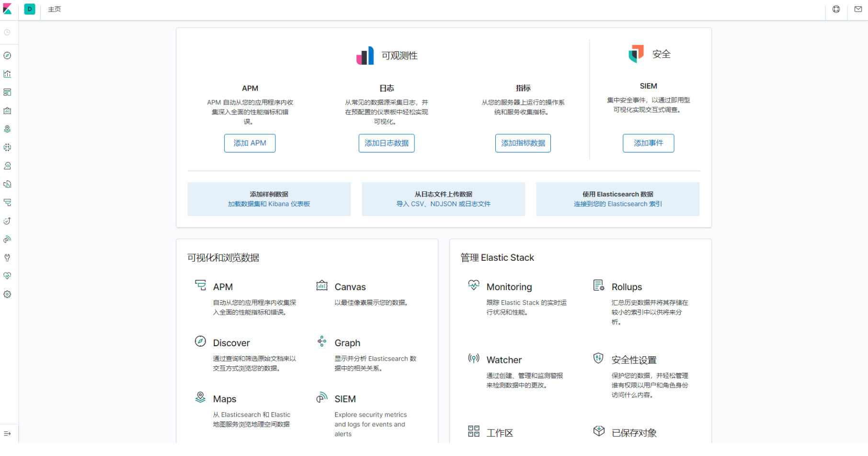Click the 添加事件 button
The width and height of the screenshot is (868, 456).
[649, 143]
